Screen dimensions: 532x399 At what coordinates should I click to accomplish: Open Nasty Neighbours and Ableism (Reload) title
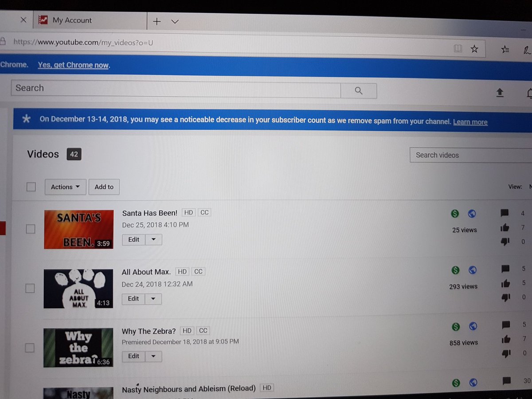(189, 389)
